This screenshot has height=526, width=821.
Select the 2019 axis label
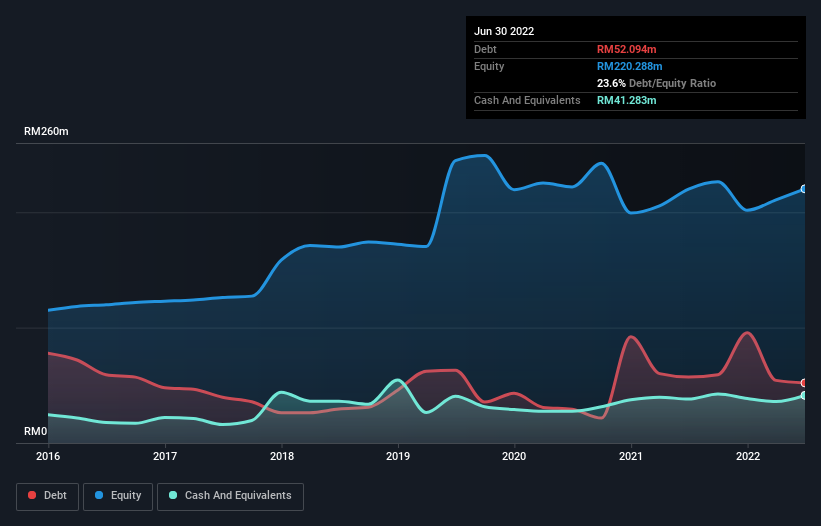(x=398, y=456)
